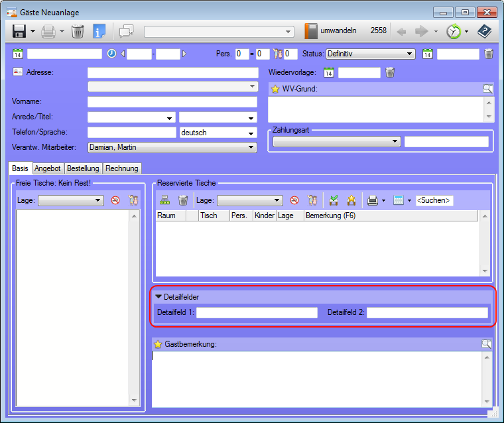
Task: Click the umwandeln button
Action: pos(332,31)
